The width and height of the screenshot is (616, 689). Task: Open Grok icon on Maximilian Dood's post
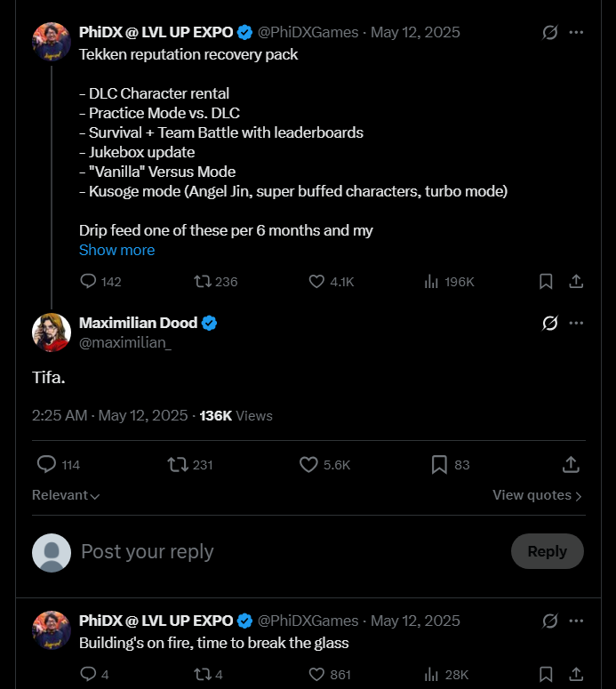coord(550,323)
